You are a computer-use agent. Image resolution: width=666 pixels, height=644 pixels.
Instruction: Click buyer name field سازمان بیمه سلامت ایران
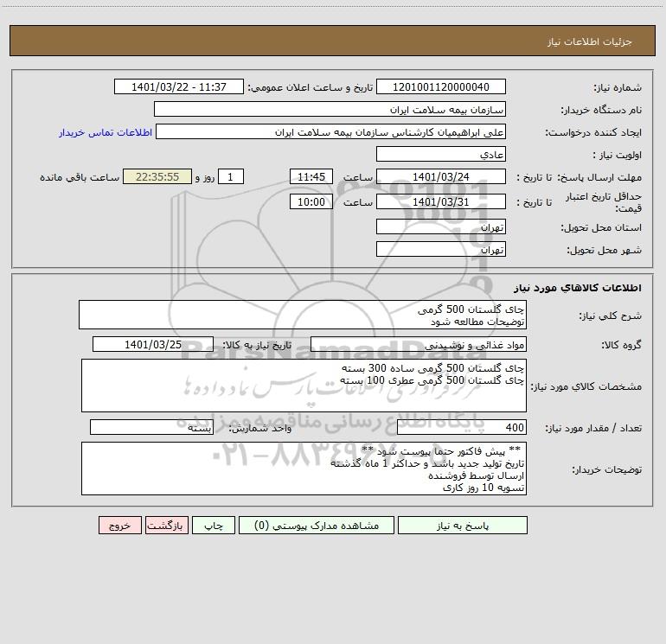(x=330, y=109)
